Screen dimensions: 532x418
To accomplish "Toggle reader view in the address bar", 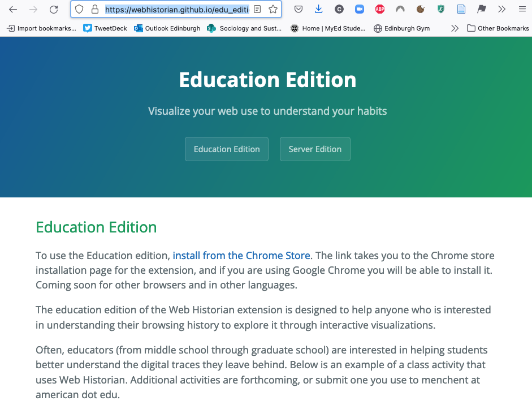I will pyautogui.click(x=257, y=9).
